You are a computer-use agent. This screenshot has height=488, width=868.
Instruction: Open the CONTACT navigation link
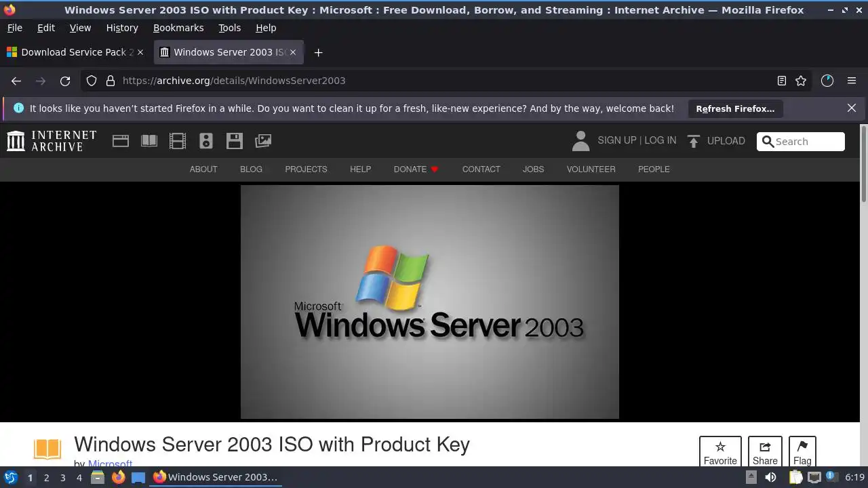click(481, 169)
